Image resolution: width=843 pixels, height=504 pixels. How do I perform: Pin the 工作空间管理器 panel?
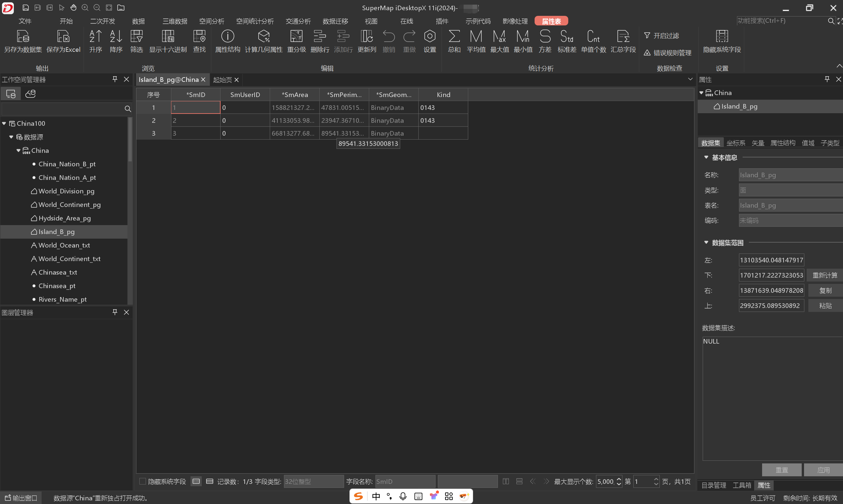115,79
